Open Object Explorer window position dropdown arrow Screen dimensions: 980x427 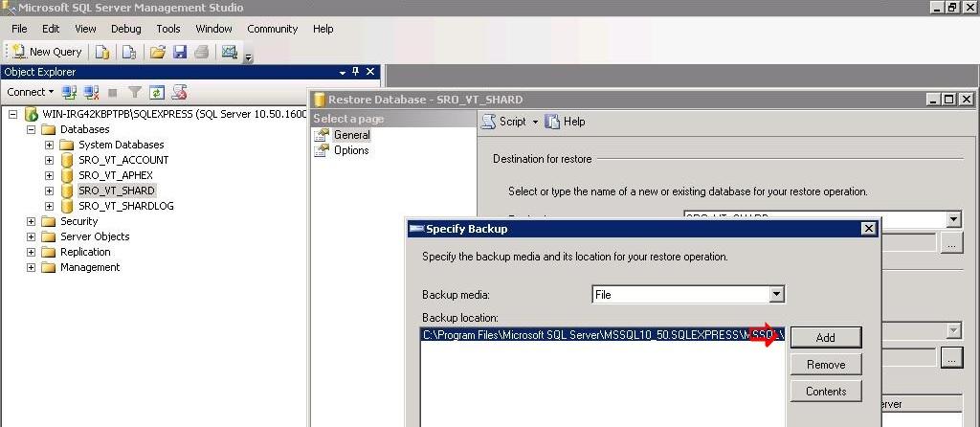pyautogui.click(x=343, y=73)
